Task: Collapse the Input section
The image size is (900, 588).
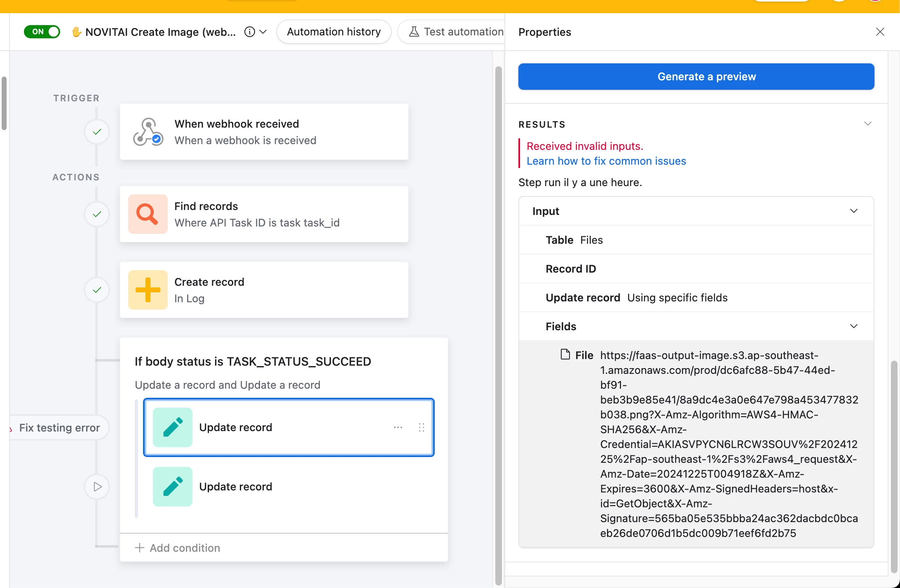Action: click(853, 211)
